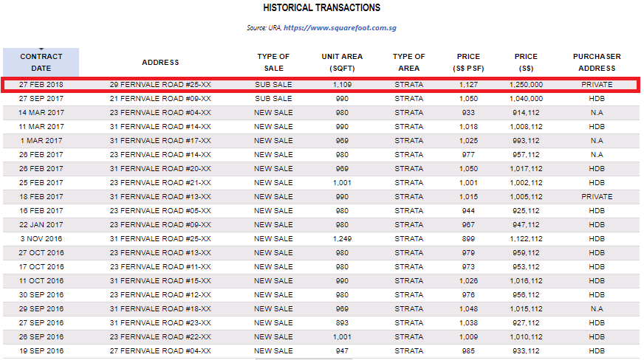Image resolution: width=644 pixels, height=360 pixels.
Task: Select address 23 FERNVALE ROAD #13-XX
Action: [160, 252]
